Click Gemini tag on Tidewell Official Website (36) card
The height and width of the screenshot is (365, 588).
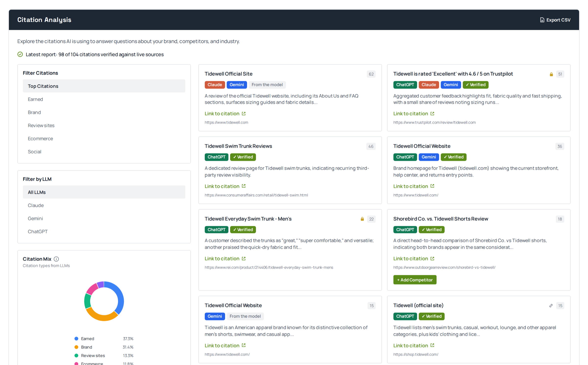(x=429, y=157)
